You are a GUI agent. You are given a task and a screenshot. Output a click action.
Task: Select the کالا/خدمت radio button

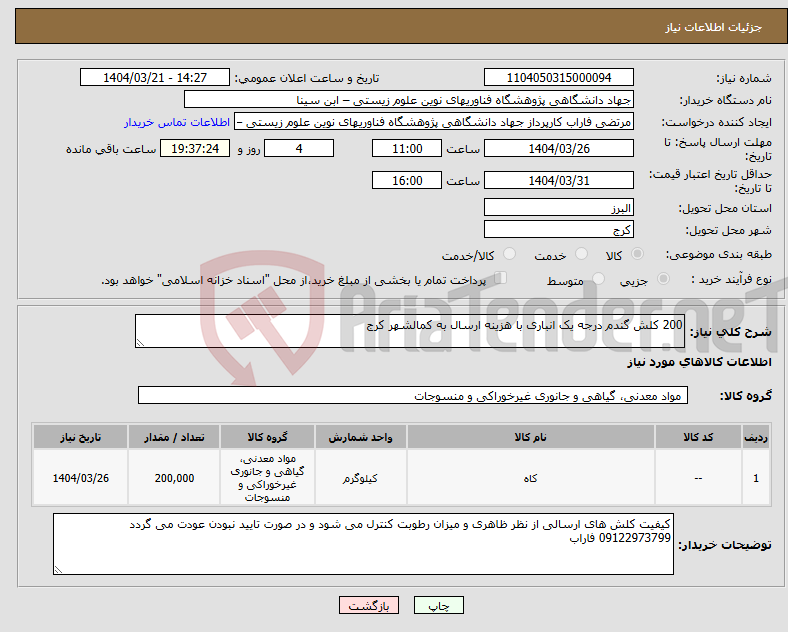(x=510, y=254)
